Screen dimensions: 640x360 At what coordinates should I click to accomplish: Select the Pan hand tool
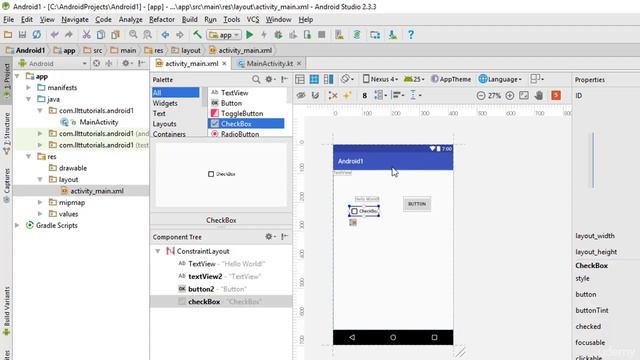tap(539, 96)
